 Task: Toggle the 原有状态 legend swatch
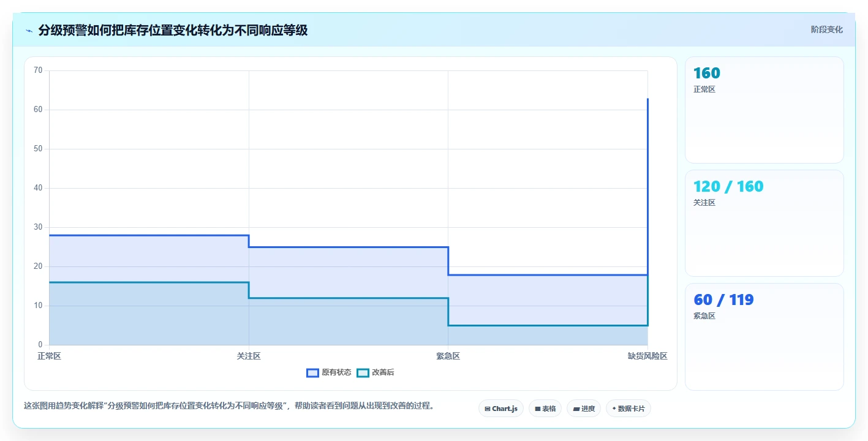tap(312, 373)
